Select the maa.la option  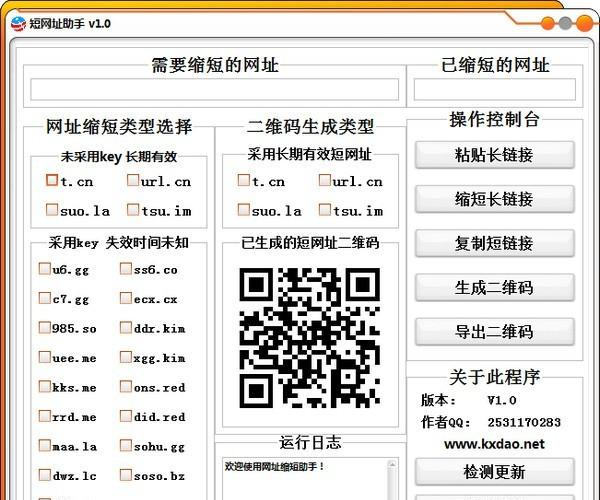(44, 445)
